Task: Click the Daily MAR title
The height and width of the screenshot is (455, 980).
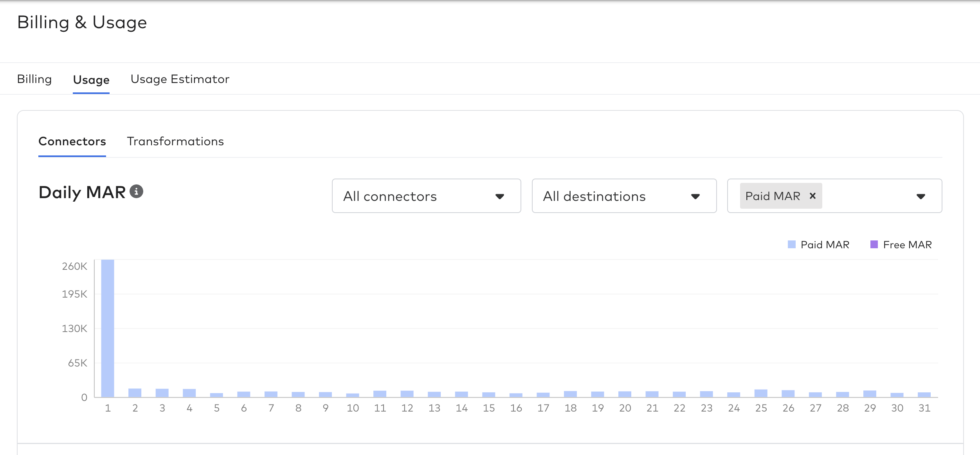Action: [82, 192]
